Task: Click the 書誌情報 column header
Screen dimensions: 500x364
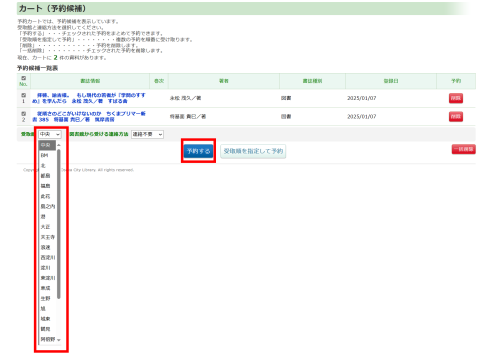Action: click(x=90, y=81)
